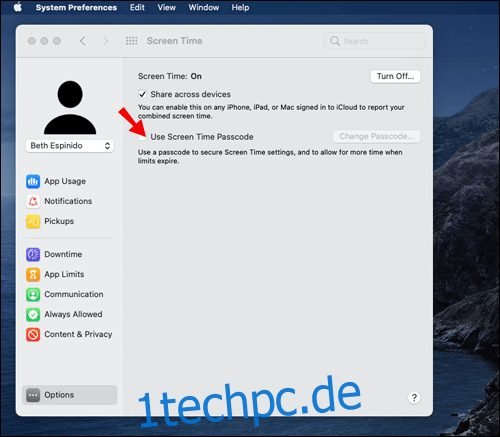Open App Usage icon in sidebar
Viewport: 500px width, 437px height.
coord(33,181)
